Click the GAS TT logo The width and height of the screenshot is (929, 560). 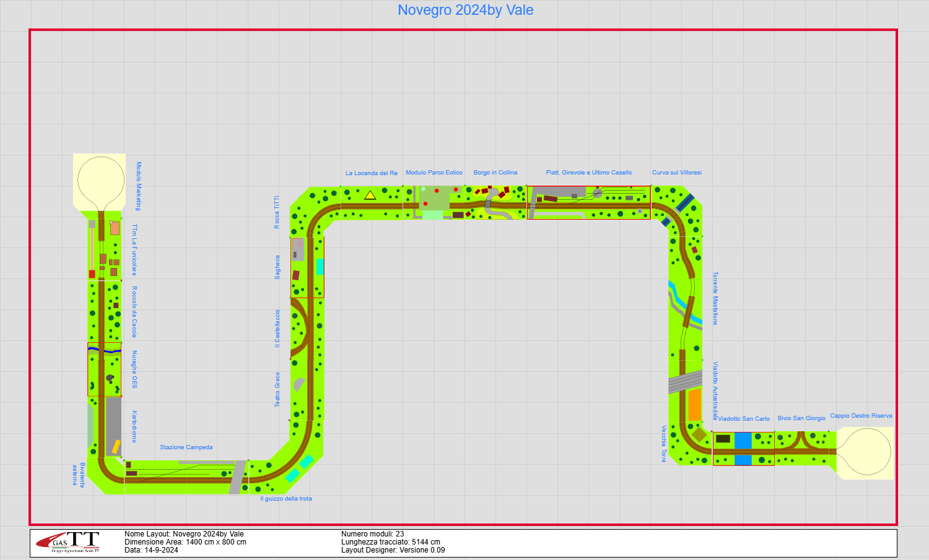[x=68, y=542]
